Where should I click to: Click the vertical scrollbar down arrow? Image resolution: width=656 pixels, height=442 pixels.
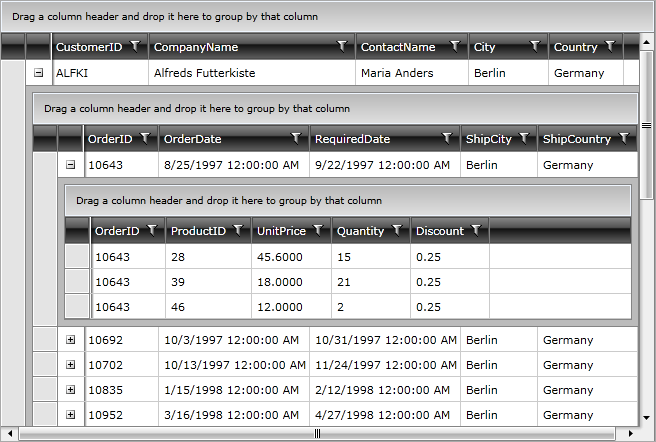pyautogui.click(x=648, y=422)
